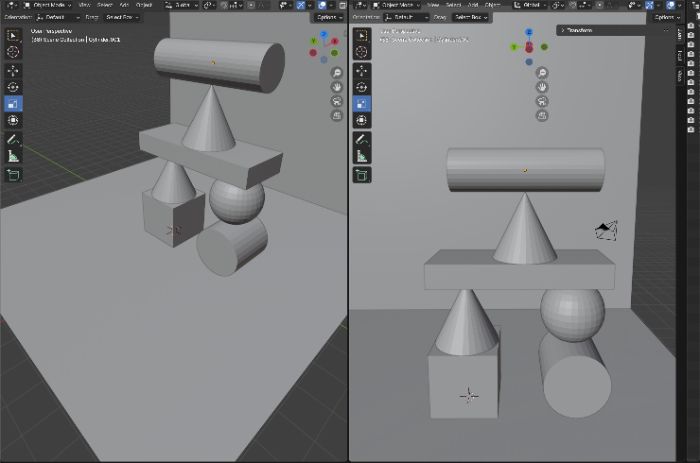The width and height of the screenshot is (700, 463).
Task: Pick the Add Cube tool in right viewport
Action: (x=362, y=175)
